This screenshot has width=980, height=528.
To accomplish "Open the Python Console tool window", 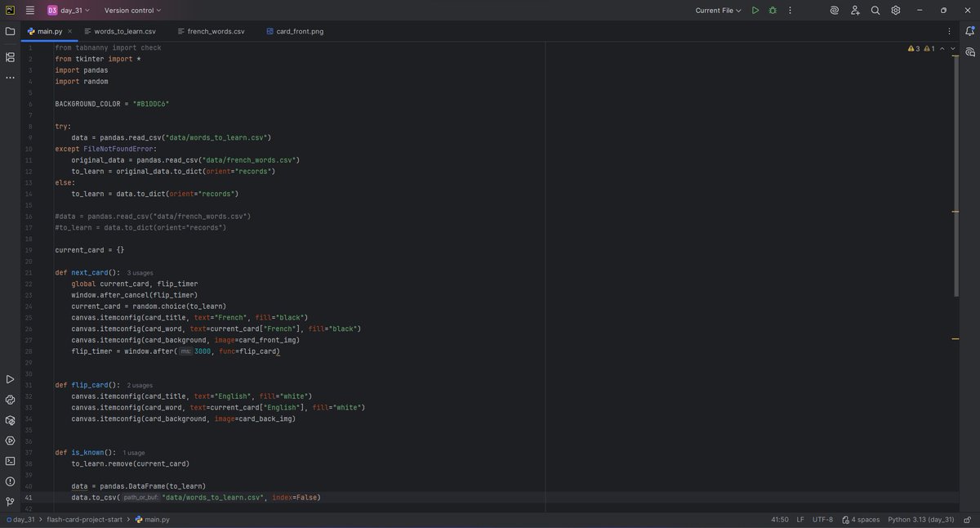I will tap(10, 400).
